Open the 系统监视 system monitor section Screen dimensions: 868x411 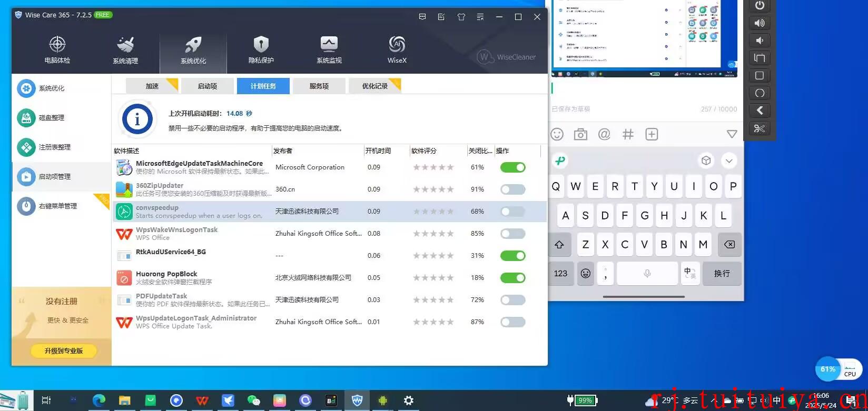coord(329,51)
